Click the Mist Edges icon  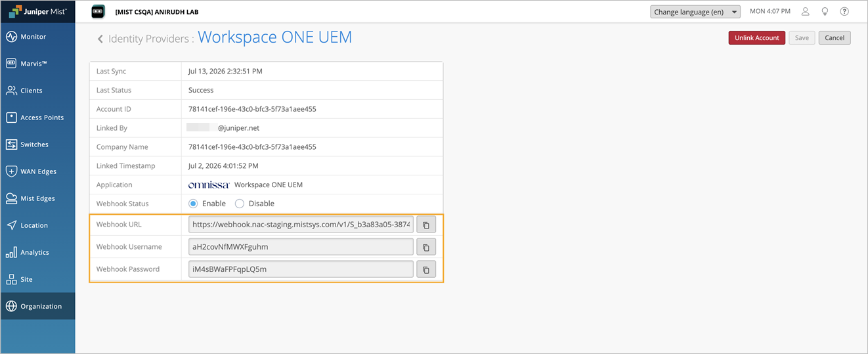click(11, 198)
